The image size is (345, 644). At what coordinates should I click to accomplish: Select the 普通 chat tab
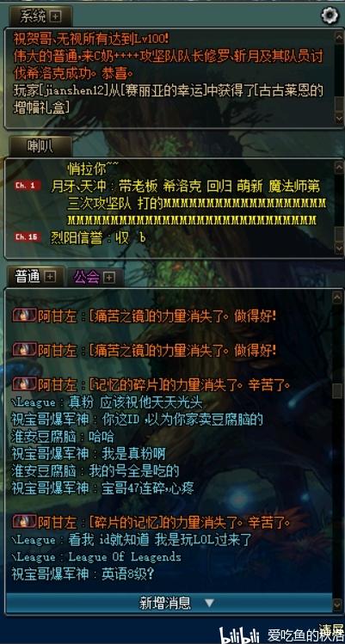pos(28,277)
